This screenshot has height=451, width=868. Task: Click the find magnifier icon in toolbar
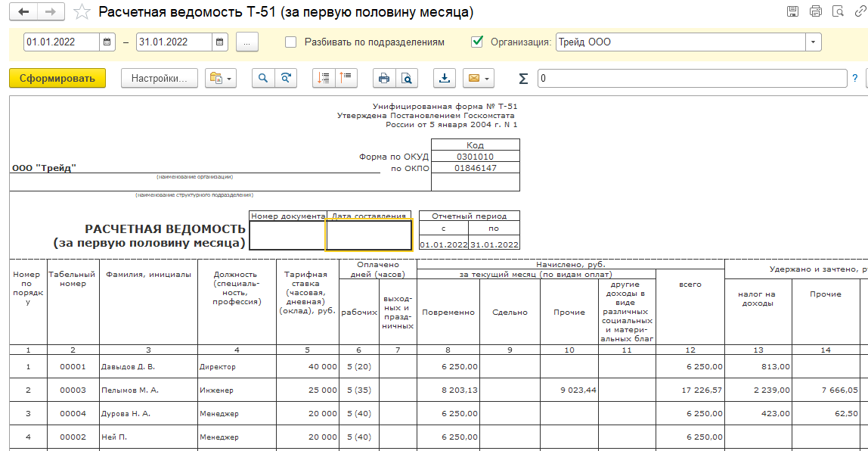tap(263, 78)
